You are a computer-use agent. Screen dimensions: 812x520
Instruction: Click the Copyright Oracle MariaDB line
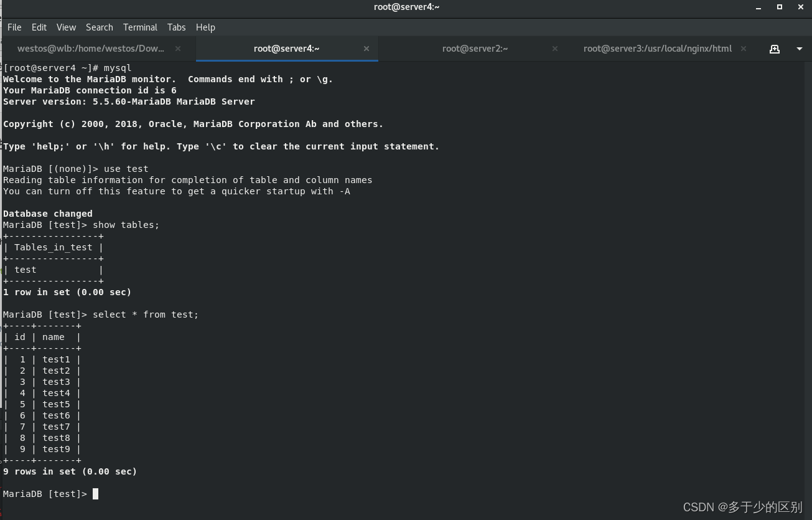[x=194, y=124]
